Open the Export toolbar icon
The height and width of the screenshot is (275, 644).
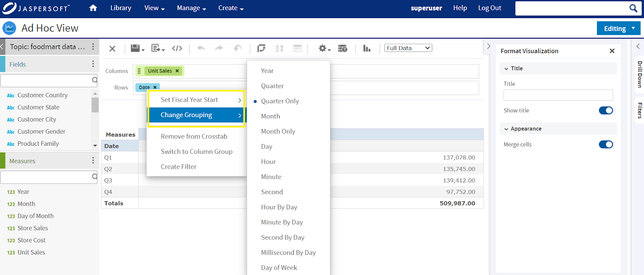pos(158,48)
